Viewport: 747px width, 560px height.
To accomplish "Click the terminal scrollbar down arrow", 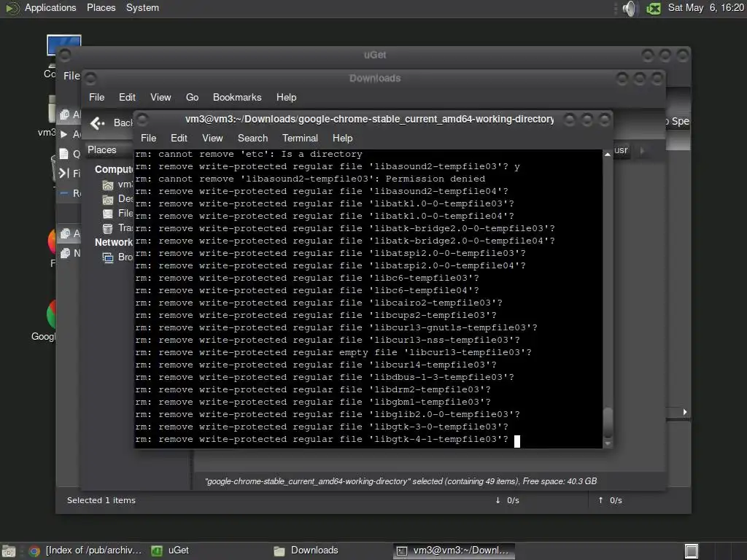I will pos(608,443).
